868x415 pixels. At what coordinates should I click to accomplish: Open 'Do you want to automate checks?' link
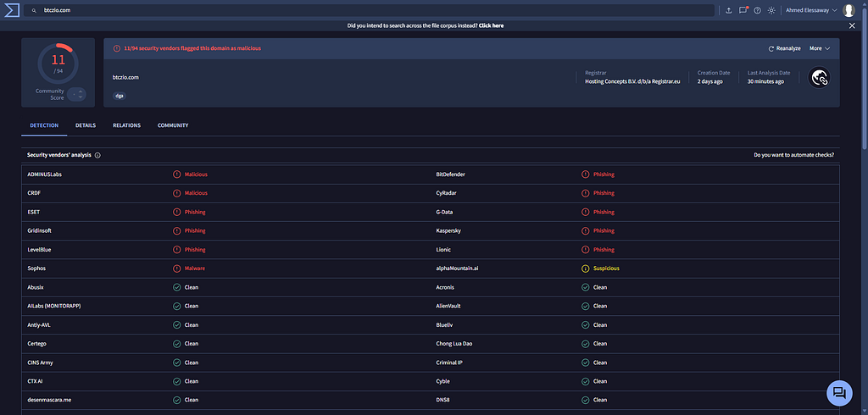point(793,156)
